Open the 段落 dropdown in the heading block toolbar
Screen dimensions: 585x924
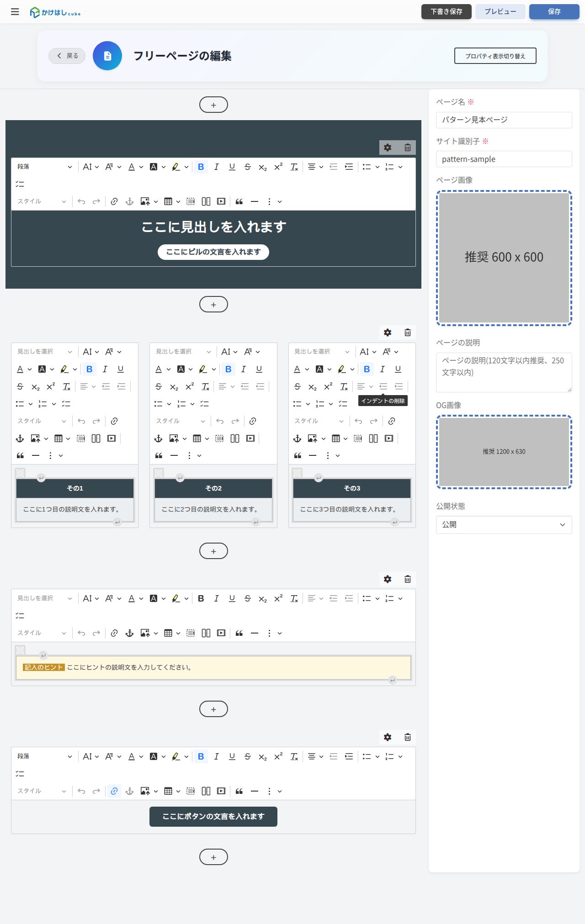click(45, 167)
